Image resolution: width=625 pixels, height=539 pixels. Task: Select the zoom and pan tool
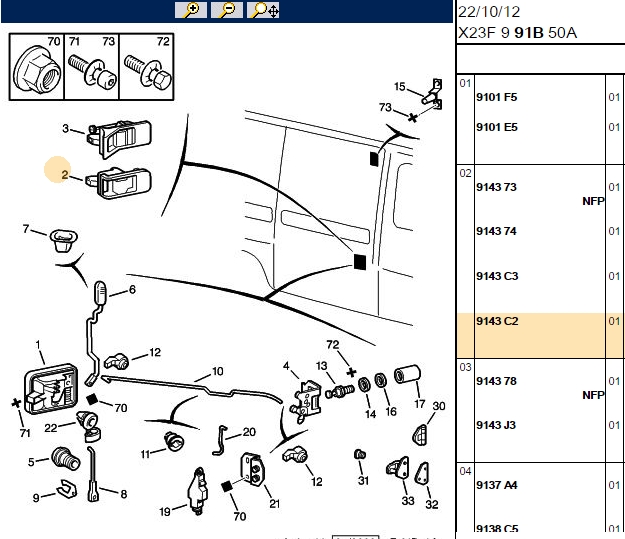263,10
